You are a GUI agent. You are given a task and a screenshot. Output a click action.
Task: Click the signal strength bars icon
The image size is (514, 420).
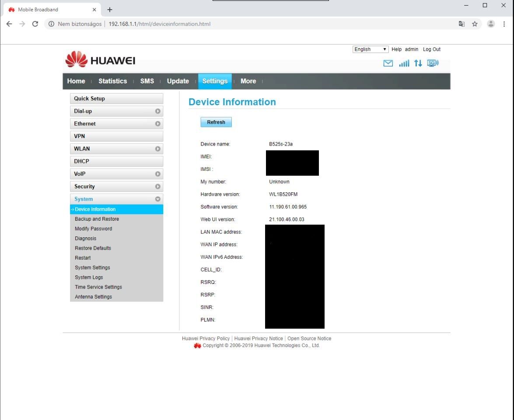(x=404, y=63)
